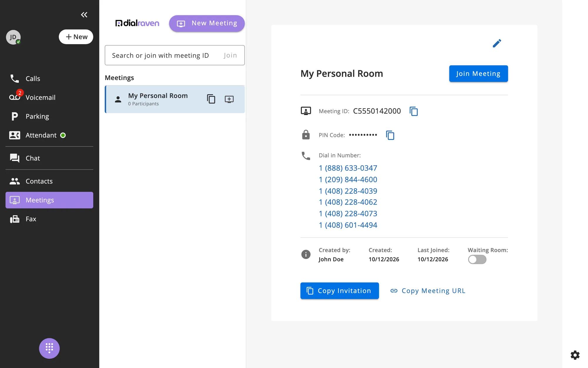Start meeting icon in My Personal Room row
Viewport: 588px width, 368px height.
(229, 99)
